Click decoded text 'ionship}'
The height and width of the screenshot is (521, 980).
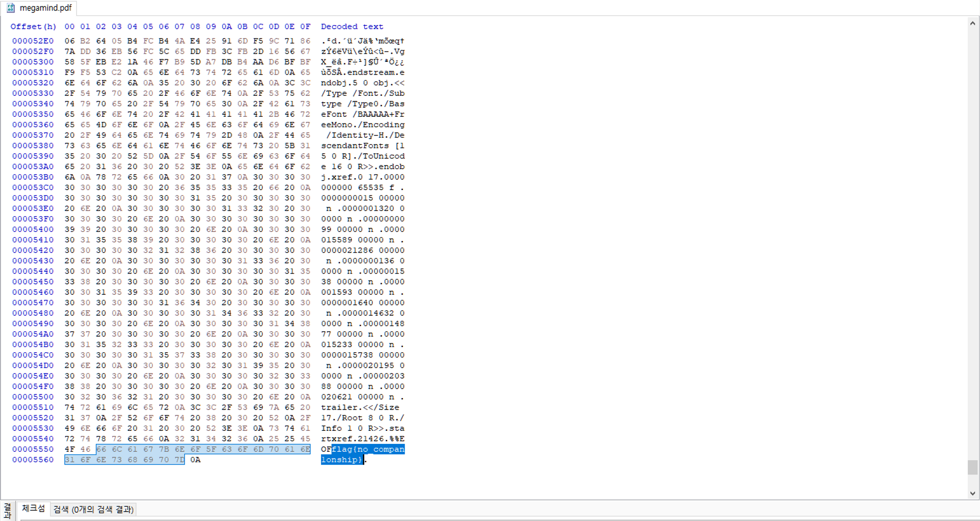click(342, 460)
